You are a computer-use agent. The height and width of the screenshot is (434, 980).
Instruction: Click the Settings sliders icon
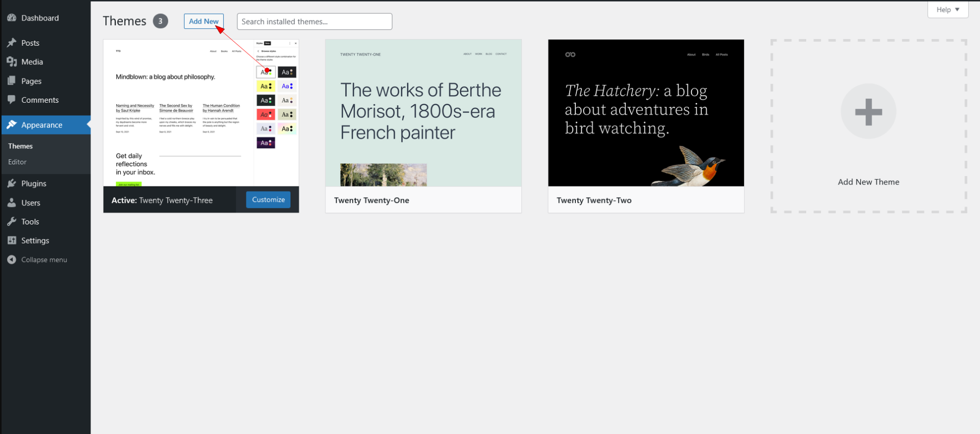[x=12, y=240]
